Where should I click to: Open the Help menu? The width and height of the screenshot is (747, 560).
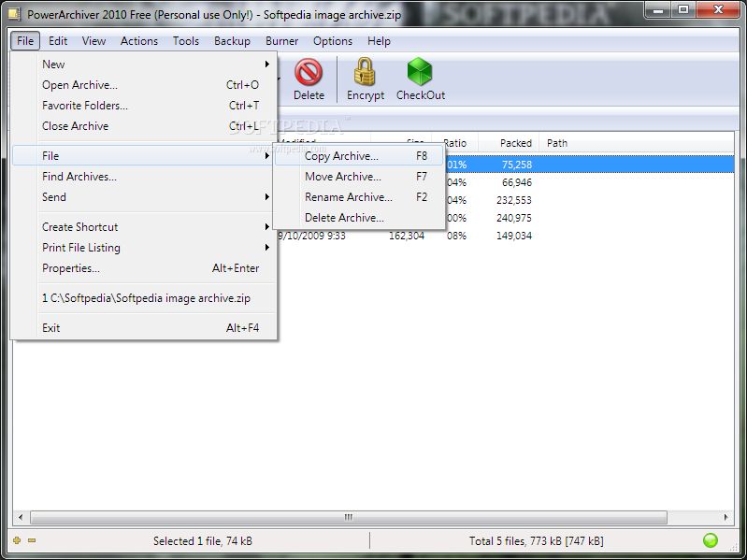379,41
